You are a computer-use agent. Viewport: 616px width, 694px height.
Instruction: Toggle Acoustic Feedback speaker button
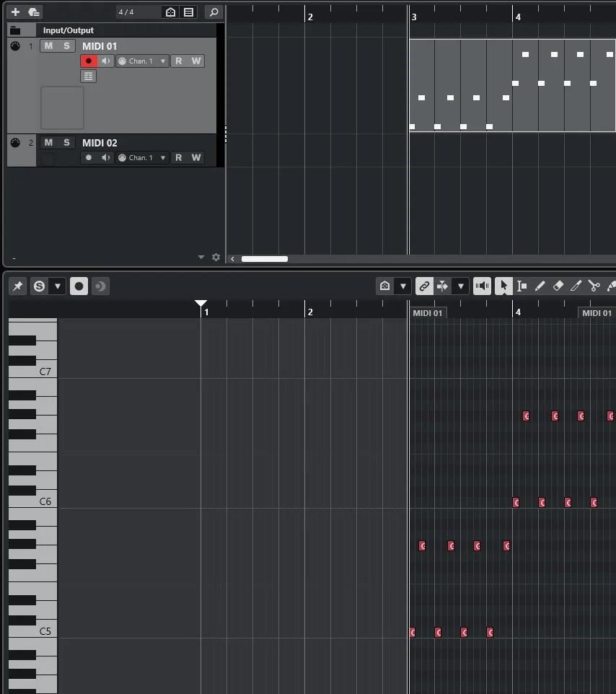pyautogui.click(x=482, y=286)
